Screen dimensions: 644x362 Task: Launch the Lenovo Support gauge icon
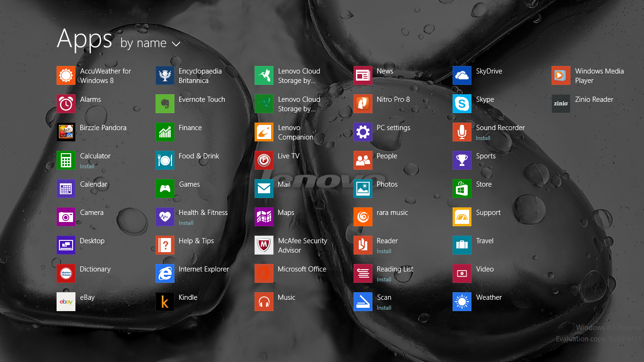[462, 217]
